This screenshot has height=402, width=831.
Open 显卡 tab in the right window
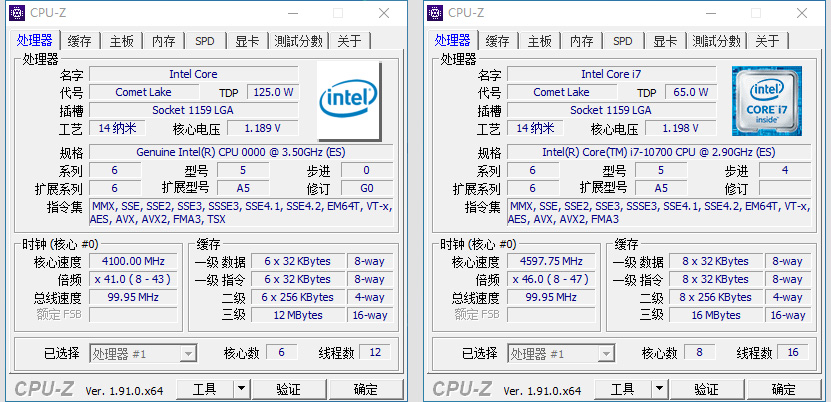coord(665,41)
